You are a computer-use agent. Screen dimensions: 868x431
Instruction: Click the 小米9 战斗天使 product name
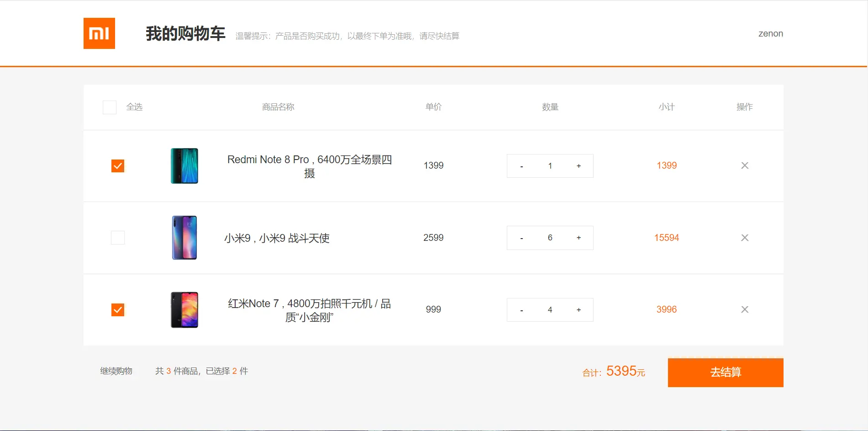[x=277, y=238]
